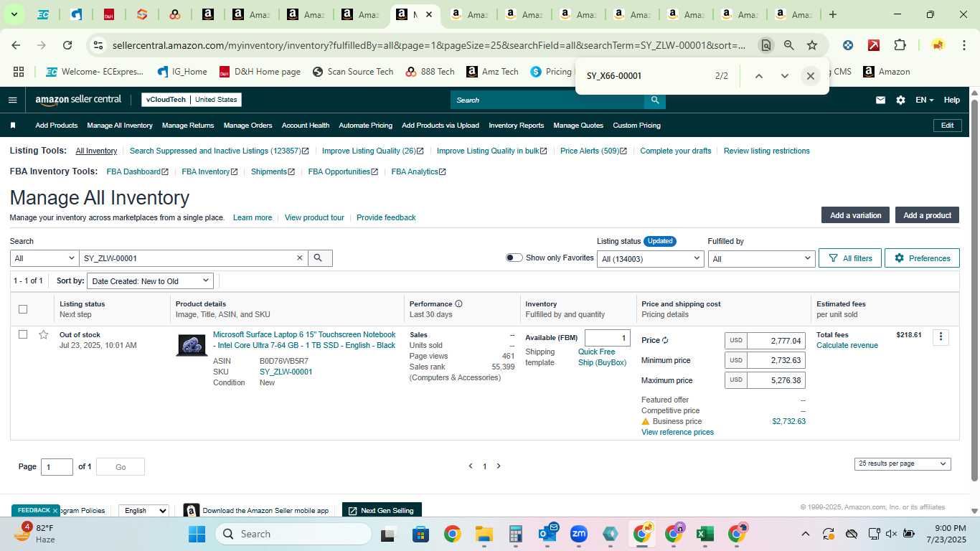Open the Help link in header

point(951,100)
